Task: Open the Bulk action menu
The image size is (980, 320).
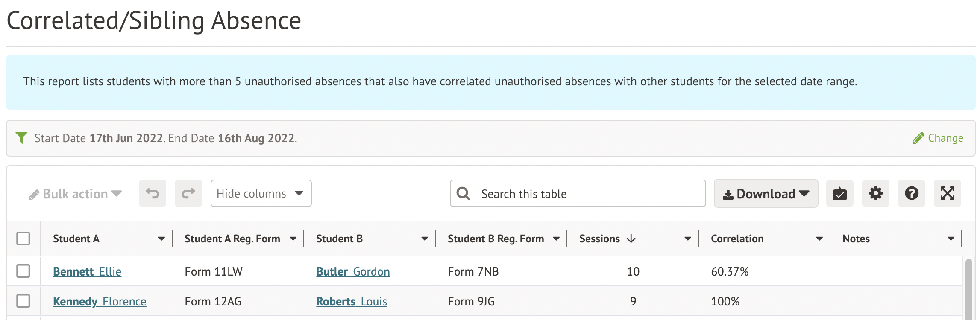Action: pyautogui.click(x=76, y=194)
